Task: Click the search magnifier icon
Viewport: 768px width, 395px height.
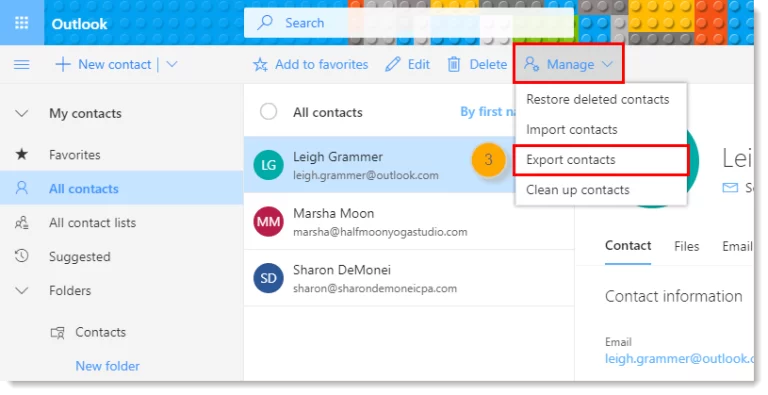Action: click(x=265, y=23)
